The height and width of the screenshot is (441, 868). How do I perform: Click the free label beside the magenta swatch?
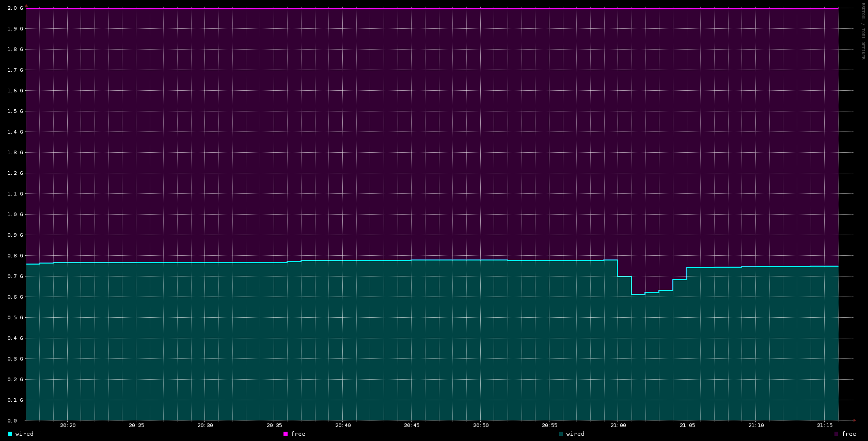coord(298,434)
